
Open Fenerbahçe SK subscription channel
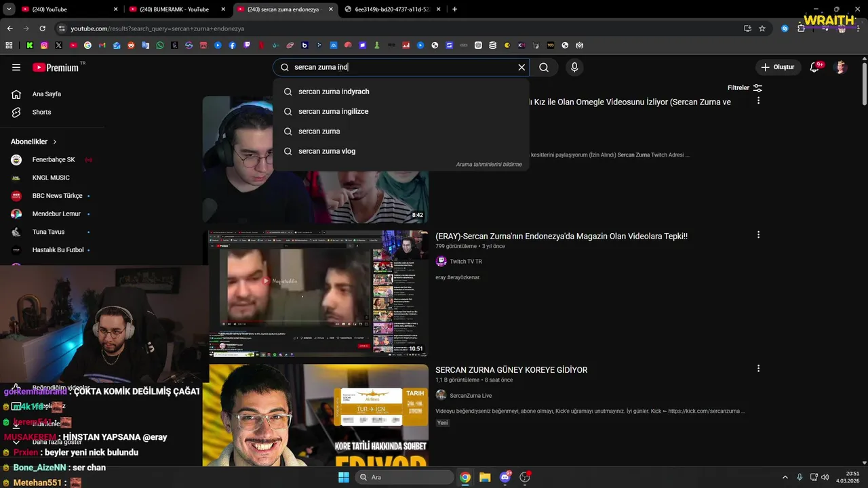pos(52,160)
